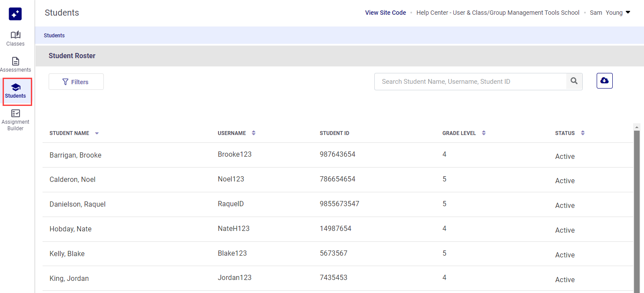Click grade level 5 for Kelly, Blake

(x=444, y=253)
